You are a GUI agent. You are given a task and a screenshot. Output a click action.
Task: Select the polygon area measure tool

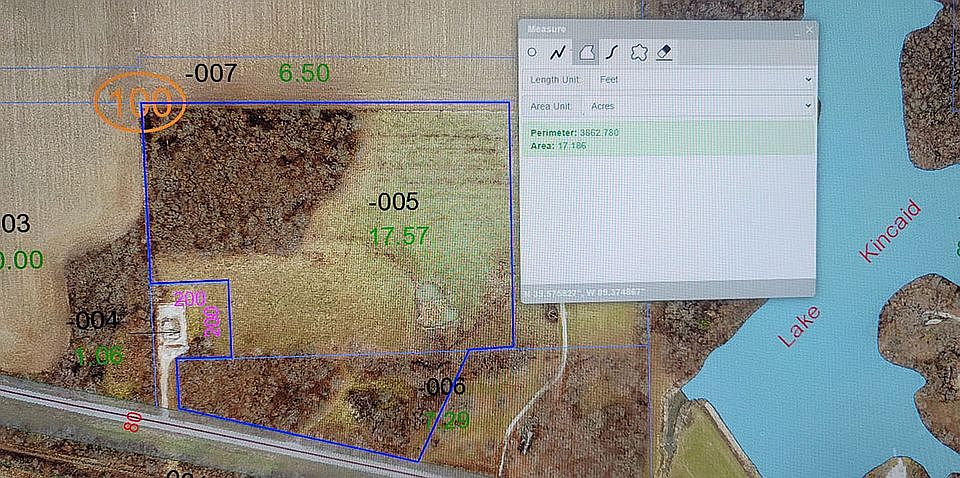586,53
